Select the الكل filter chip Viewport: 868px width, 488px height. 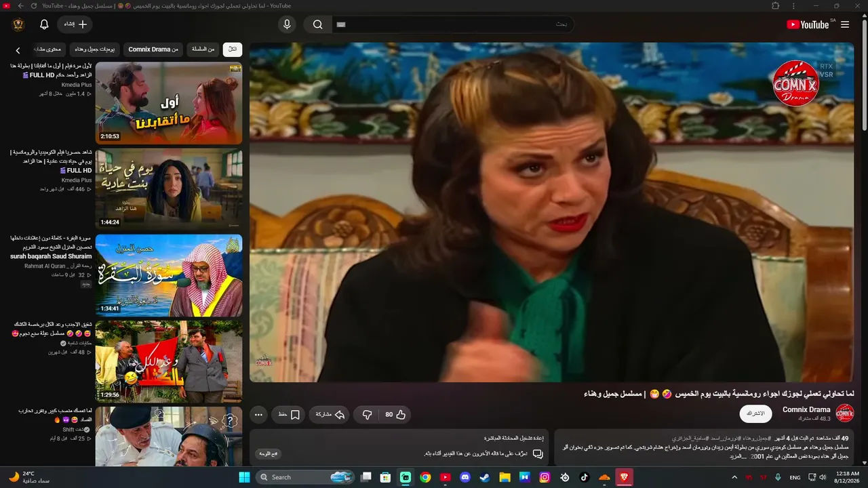[x=233, y=49]
